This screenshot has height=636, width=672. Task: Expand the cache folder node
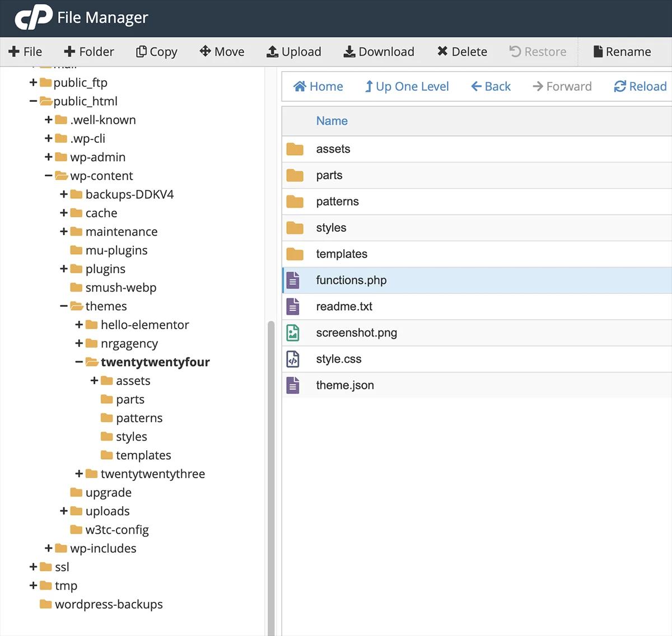[x=64, y=213]
